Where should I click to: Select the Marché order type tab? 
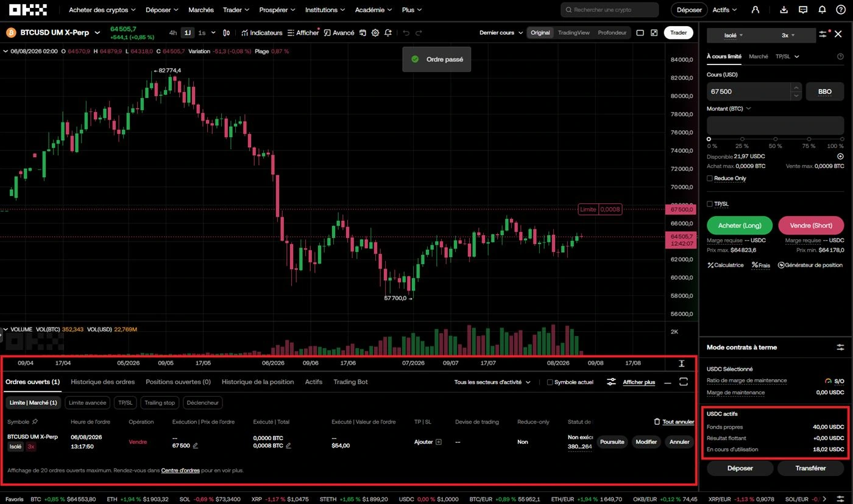pos(758,57)
